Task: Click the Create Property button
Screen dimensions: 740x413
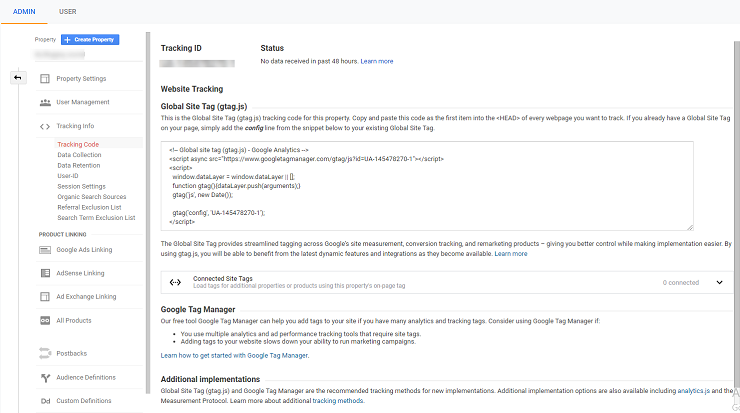Action: pos(90,40)
